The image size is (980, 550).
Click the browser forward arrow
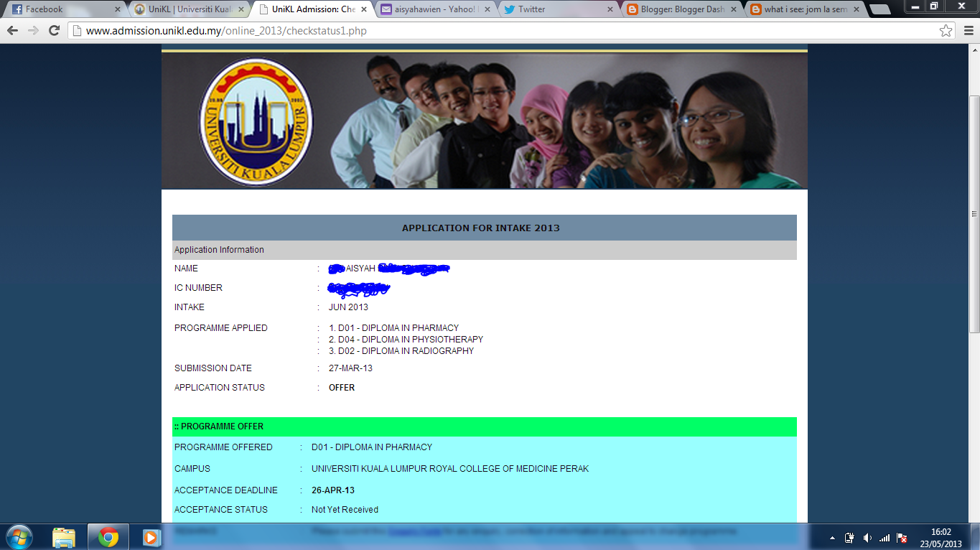(33, 31)
